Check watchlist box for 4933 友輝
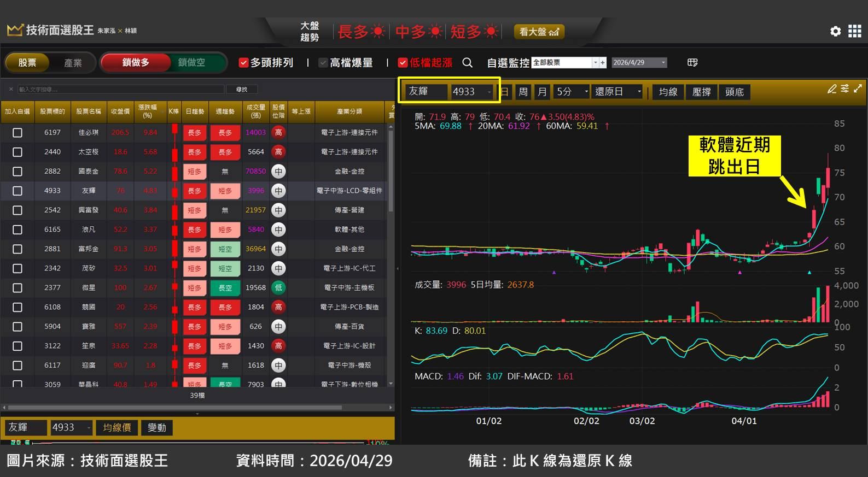 click(18, 191)
